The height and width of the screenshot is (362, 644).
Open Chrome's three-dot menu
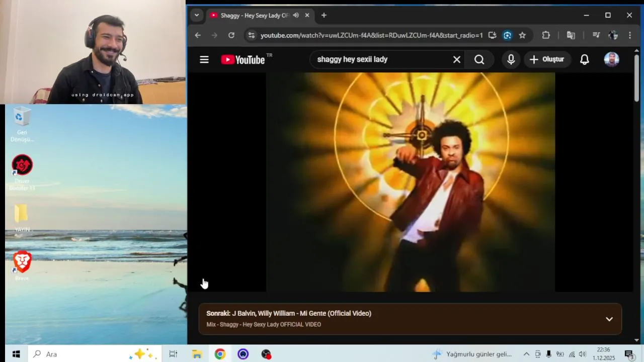tap(630, 35)
